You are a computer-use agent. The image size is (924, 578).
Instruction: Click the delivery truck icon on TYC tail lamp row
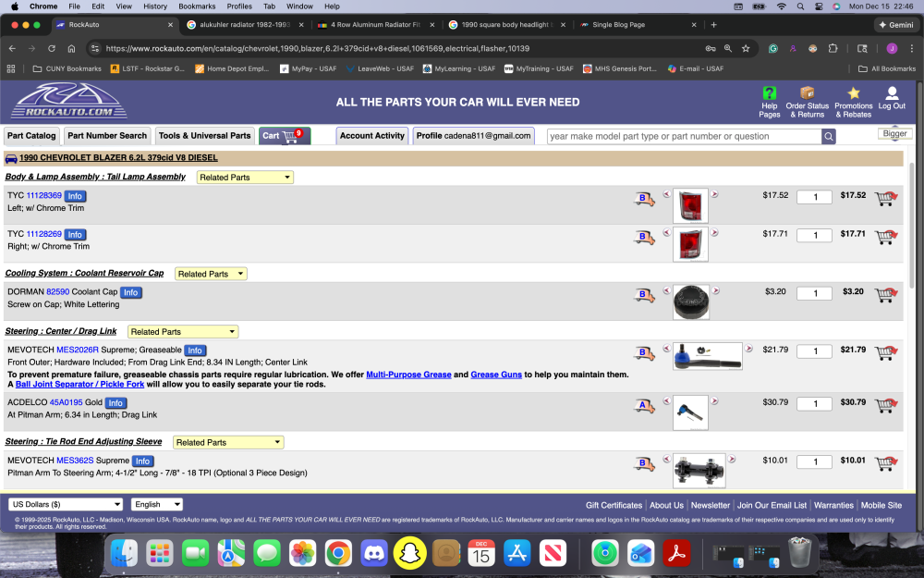point(642,198)
